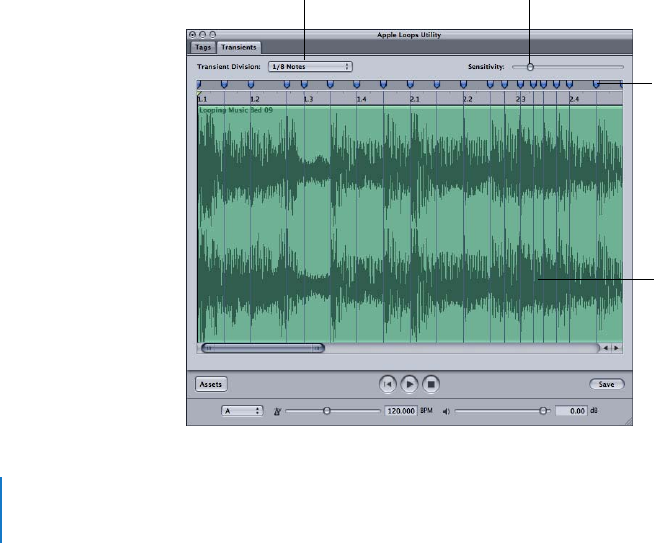Open the key pop-up menu showing A

(242, 411)
